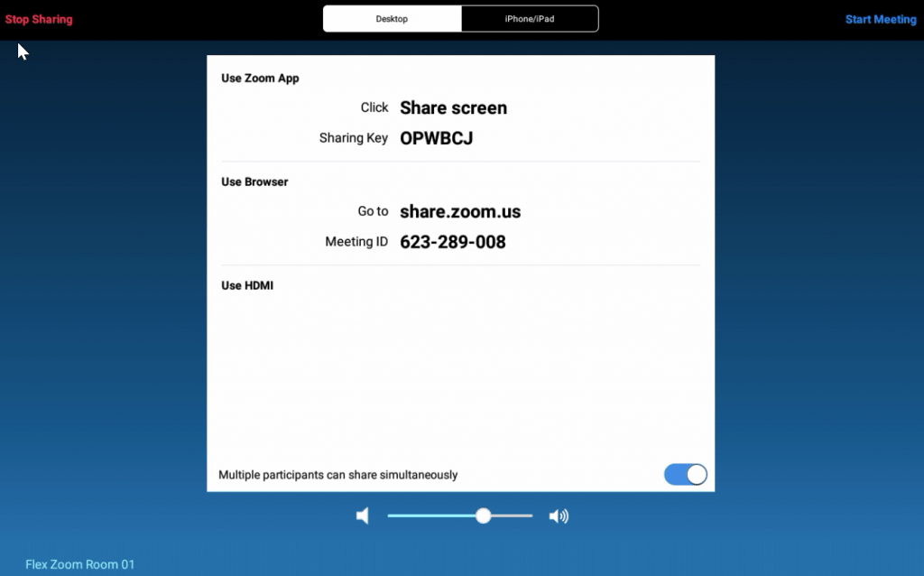The image size is (924, 576).
Task: Click the low-volume speaker icon
Action: point(363,516)
